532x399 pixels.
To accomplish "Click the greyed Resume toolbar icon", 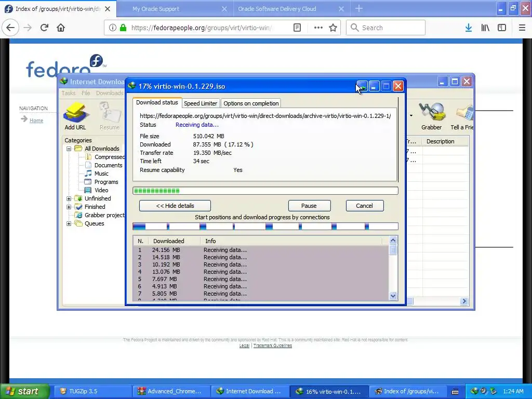I will pyautogui.click(x=109, y=116).
